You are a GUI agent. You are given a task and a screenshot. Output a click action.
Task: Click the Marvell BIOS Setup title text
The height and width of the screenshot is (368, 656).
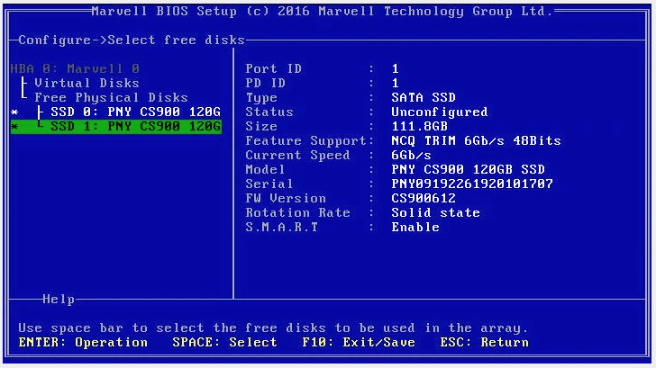coord(322,11)
